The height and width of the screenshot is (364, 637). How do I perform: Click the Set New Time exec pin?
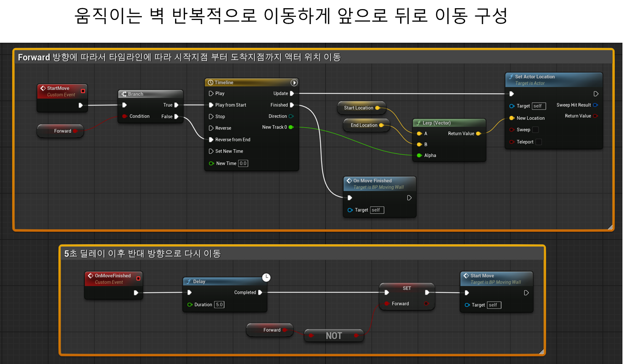pyautogui.click(x=211, y=151)
